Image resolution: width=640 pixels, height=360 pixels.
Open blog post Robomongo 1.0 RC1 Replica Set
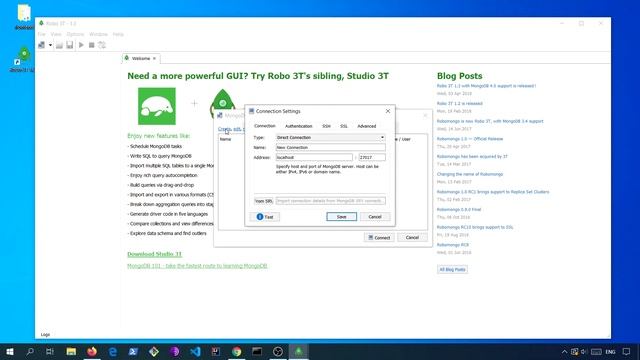coord(493,192)
